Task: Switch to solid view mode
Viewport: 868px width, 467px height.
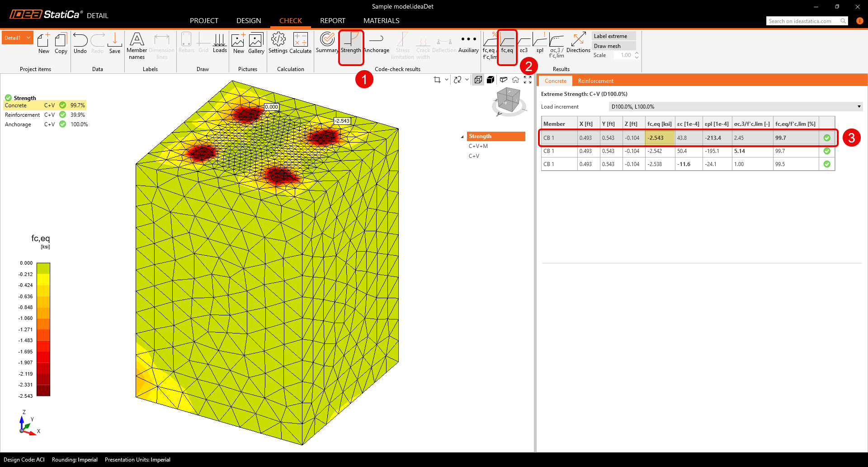Action: [x=491, y=80]
